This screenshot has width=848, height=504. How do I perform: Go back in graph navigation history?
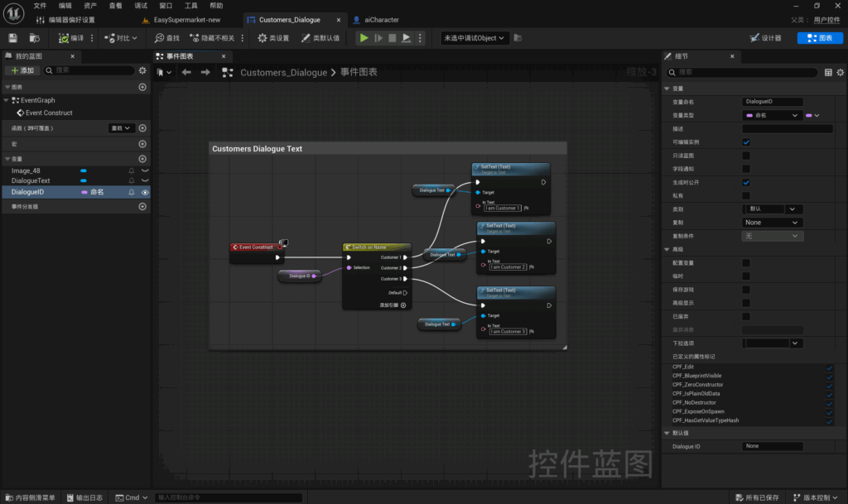tap(186, 72)
